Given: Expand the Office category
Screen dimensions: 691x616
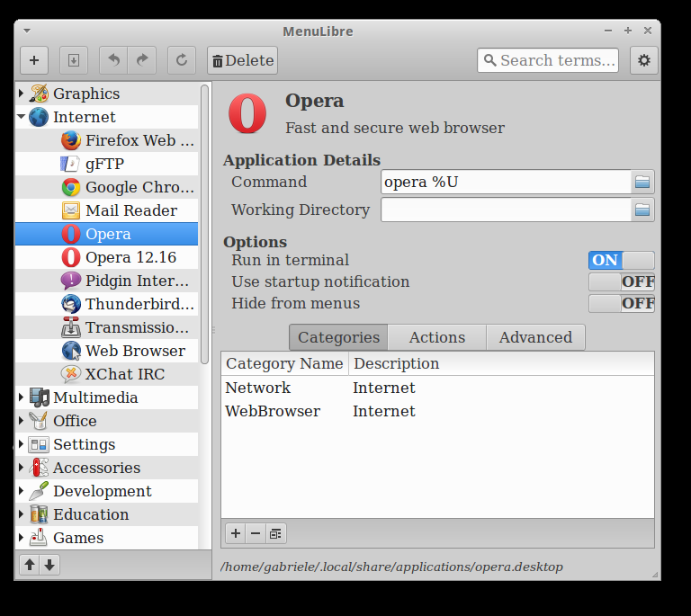Looking at the screenshot, I should click(x=21, y=421).
